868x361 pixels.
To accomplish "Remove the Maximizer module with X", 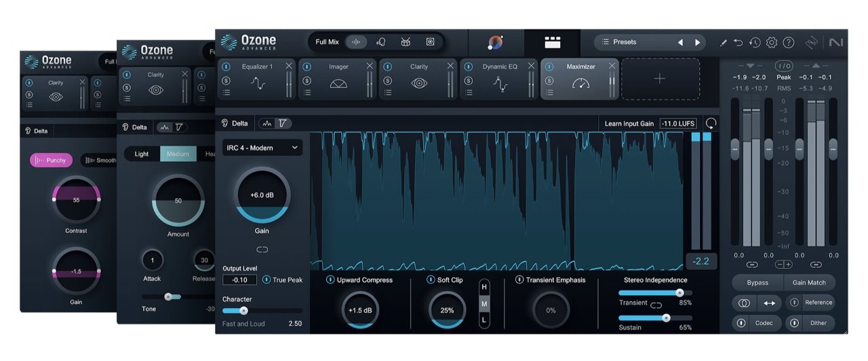I will coord(612,66).
